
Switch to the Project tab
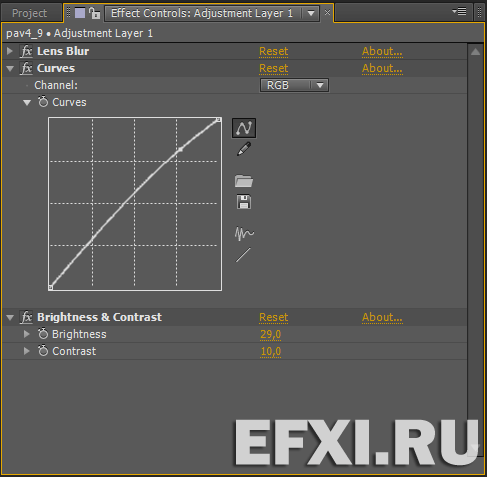pyautogui.click(x=30, y=13)
